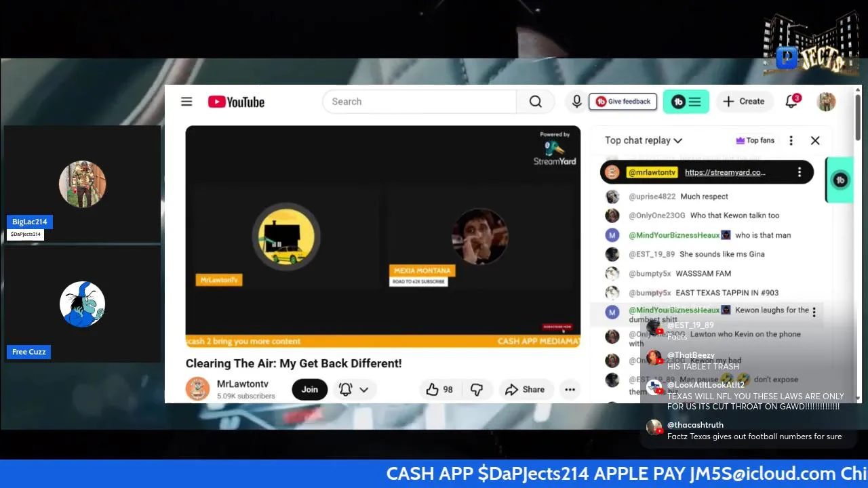Viewport: 868px width, 488px height.
Task: Click @bumpty5x avatar on WASSSAM row
Action: tap(612, 274)
